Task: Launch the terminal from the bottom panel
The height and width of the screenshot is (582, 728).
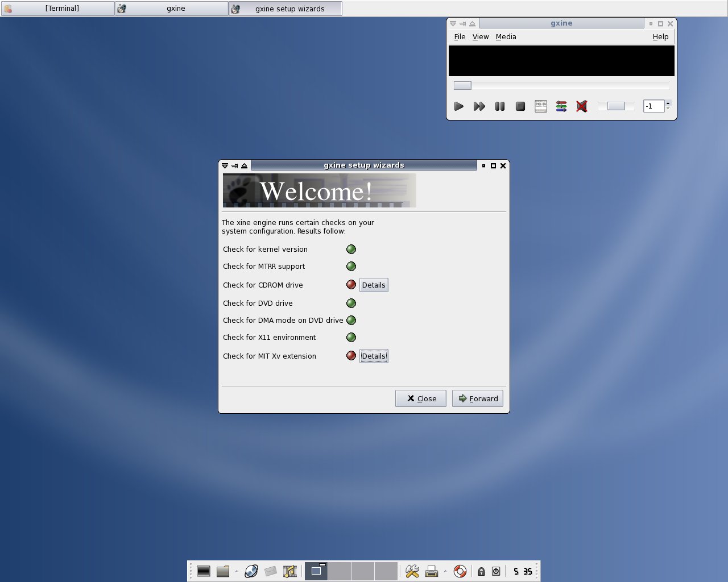Action: [204, 571]
